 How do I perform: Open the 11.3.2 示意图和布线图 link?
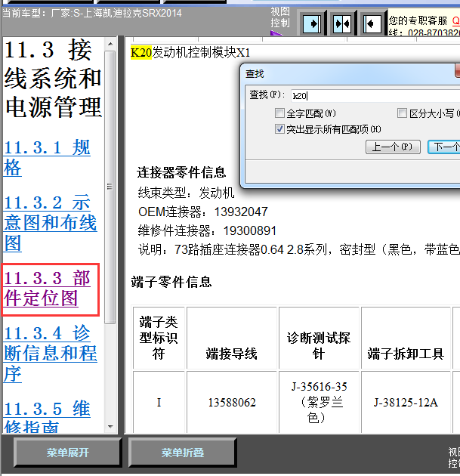pos(51,223)
